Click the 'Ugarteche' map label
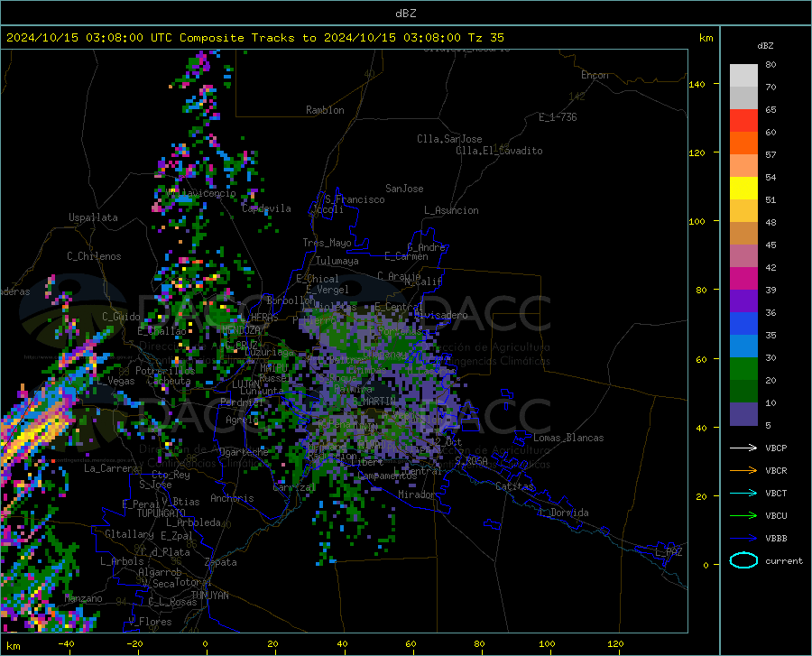 click(x=244, y=452)
